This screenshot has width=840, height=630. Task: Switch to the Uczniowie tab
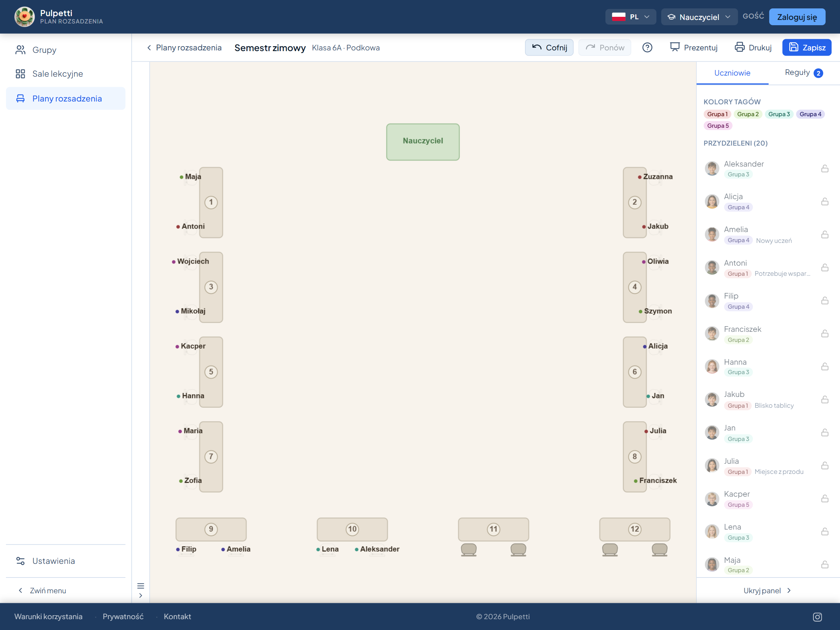732,73
